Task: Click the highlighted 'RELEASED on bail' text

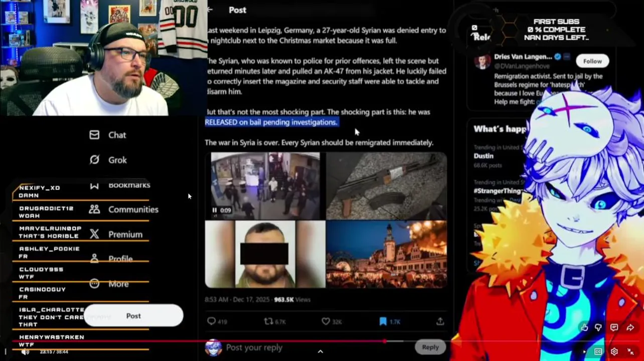Action: 271,122
